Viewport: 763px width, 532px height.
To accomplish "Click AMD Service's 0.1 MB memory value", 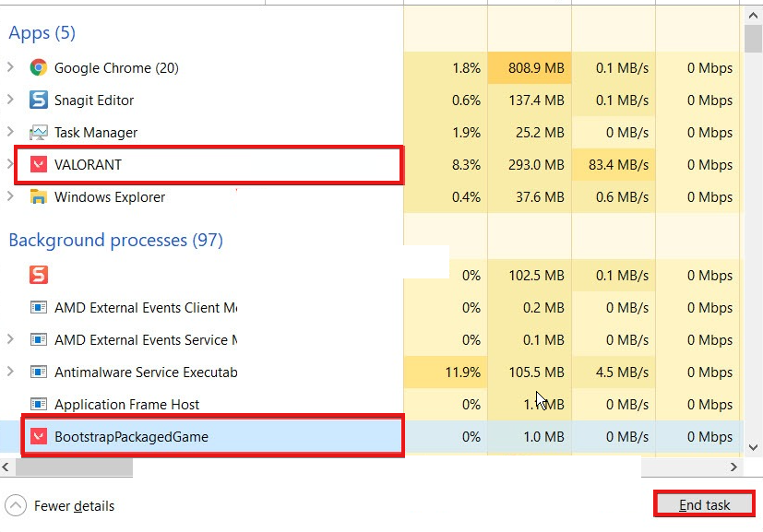I will click(543, 340).
